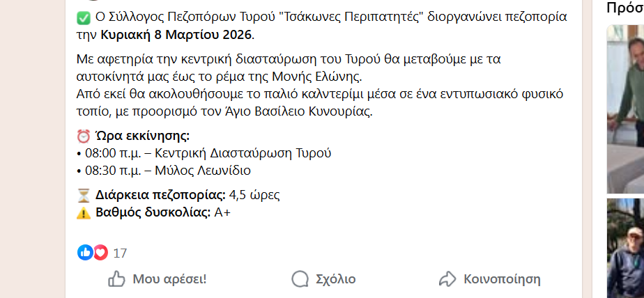Click the share arrow icon
Image resolution: width=644 pixels, height=298 pixels.
click(x=447, y=279)
